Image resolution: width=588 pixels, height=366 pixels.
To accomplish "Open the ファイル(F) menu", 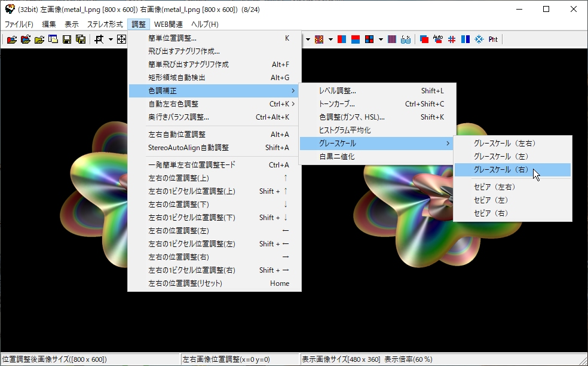I will (x=19, y=25).
